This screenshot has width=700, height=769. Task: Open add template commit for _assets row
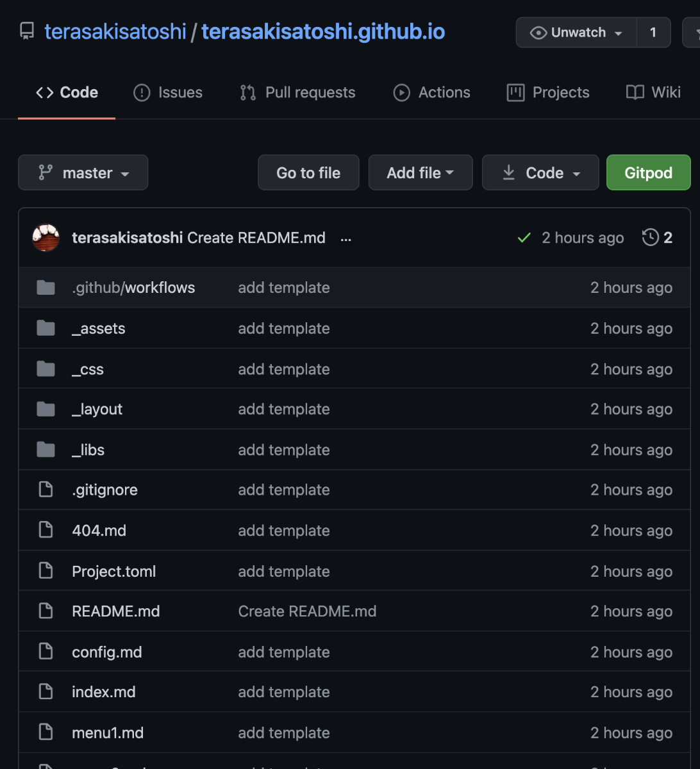tap(284, 329)
